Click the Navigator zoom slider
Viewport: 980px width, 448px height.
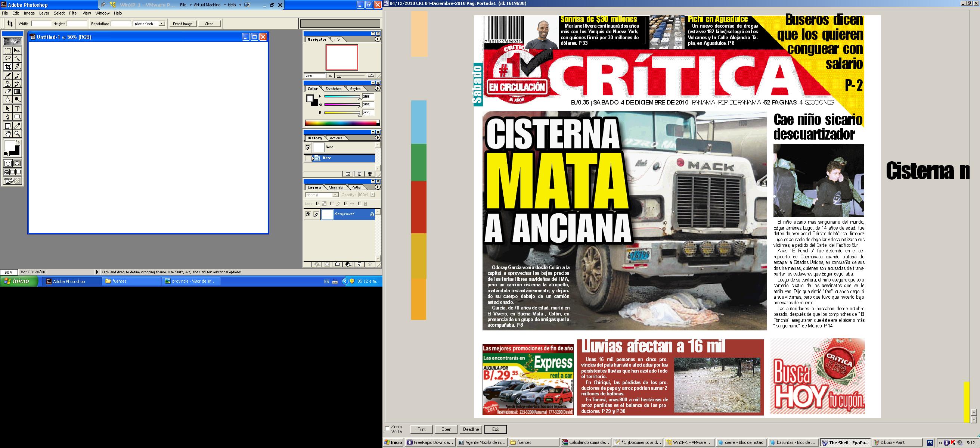click(350, 76)
